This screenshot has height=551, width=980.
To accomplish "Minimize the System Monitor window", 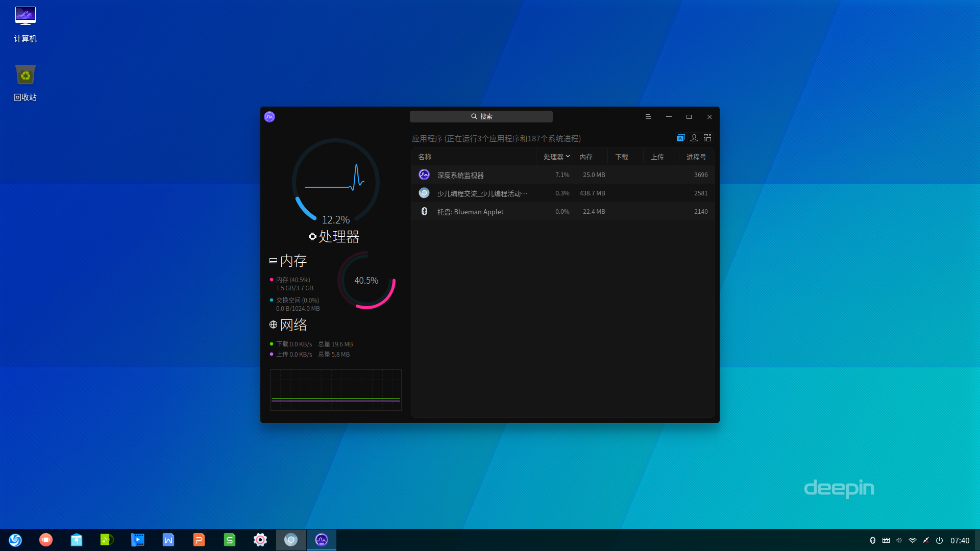I will [669, 117].
